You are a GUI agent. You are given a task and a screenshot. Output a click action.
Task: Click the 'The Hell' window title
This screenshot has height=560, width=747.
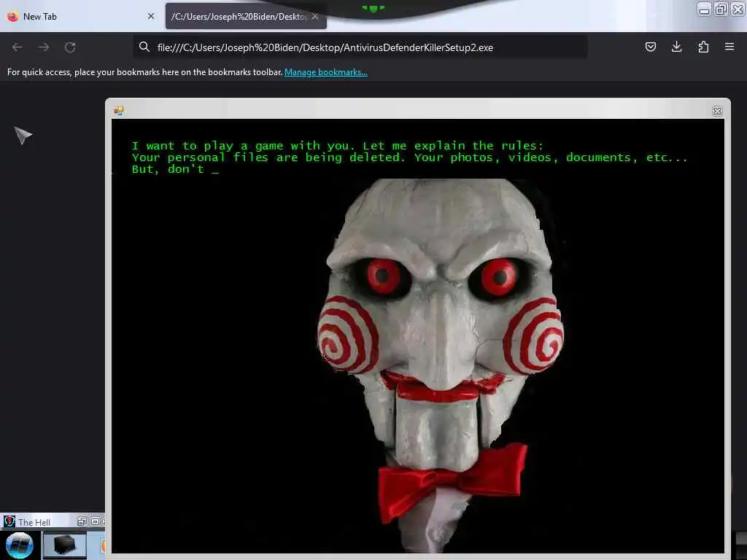[34, 522]
